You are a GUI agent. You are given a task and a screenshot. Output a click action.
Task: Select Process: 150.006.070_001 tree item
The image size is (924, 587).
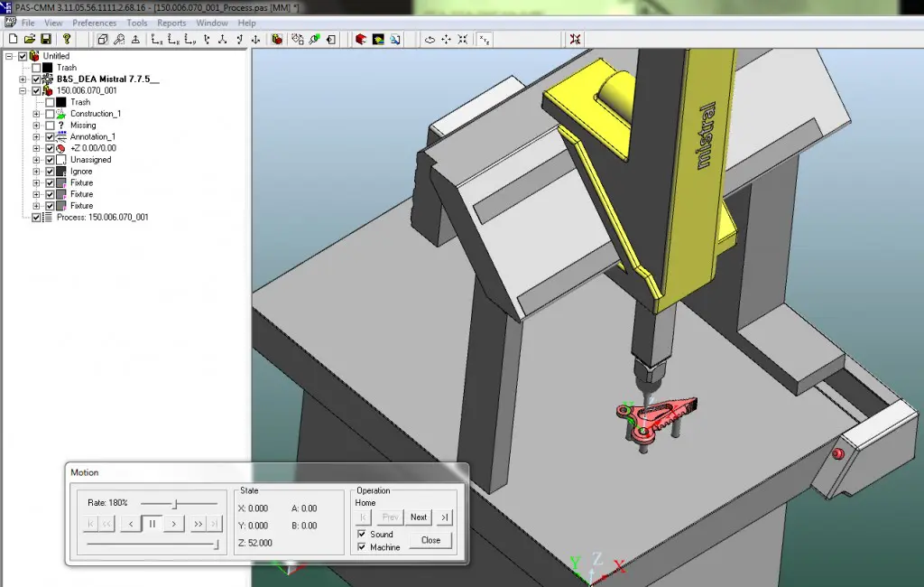[103, 217]
